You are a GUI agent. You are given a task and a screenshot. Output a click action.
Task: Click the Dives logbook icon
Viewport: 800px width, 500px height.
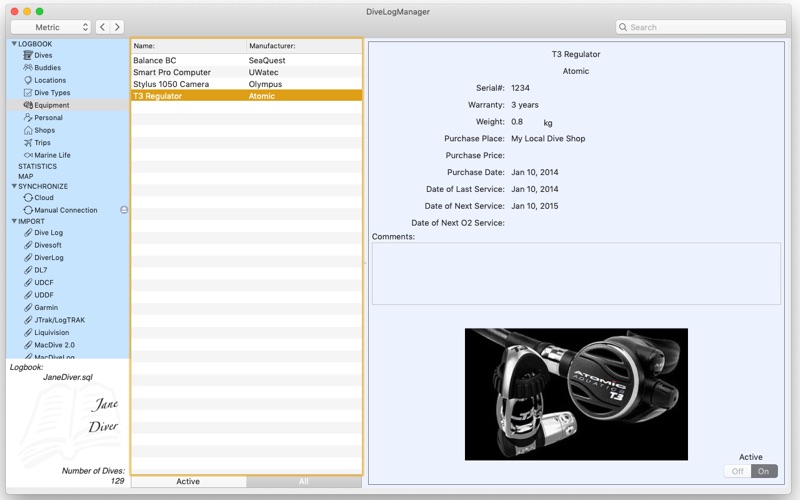pos(28,56)
